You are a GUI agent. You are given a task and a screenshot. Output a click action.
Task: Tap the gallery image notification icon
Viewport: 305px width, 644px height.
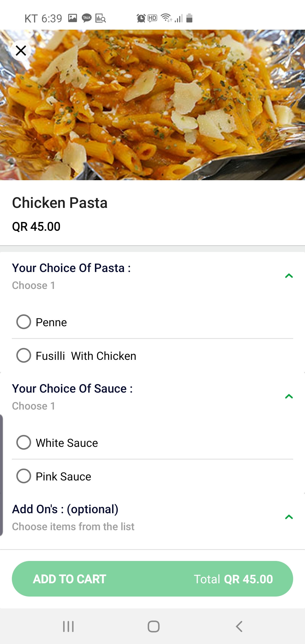(73, 18)
